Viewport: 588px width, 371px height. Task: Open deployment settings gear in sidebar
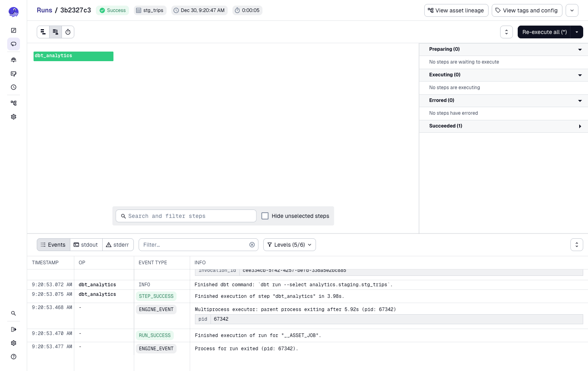point(14,116)
